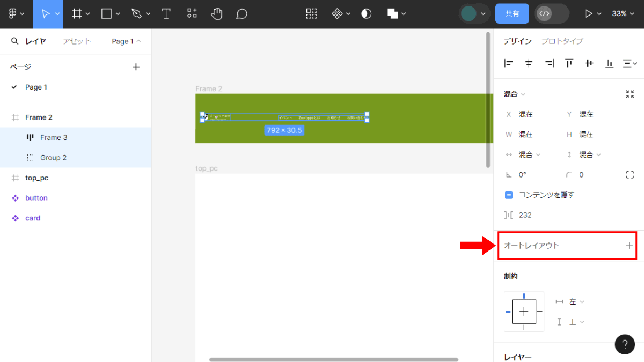
Task: Select the top_pc layer
Action: click(76, 178)
